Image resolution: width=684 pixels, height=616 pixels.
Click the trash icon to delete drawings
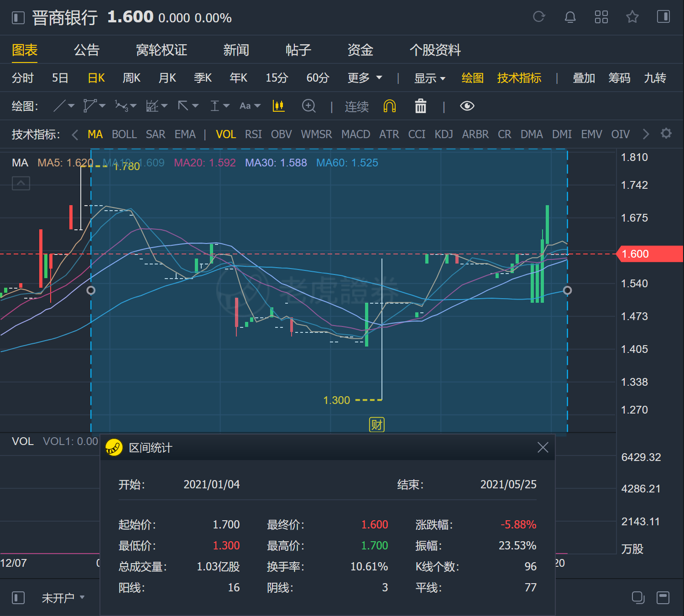[420, 106]
